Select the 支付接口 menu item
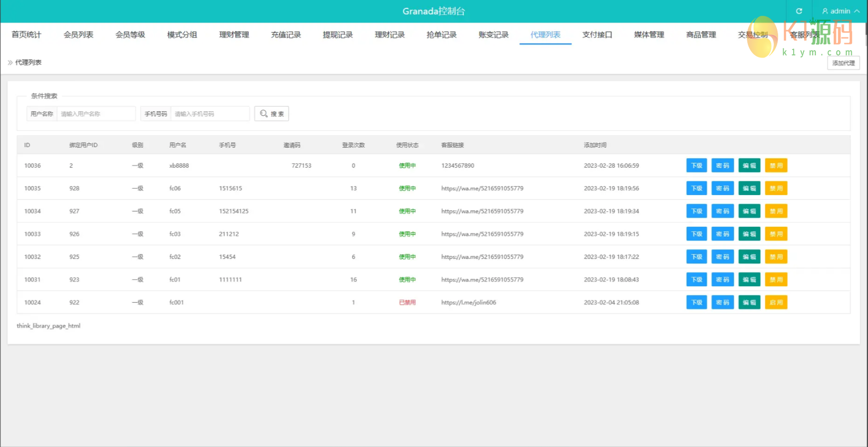 pos(597,35)
